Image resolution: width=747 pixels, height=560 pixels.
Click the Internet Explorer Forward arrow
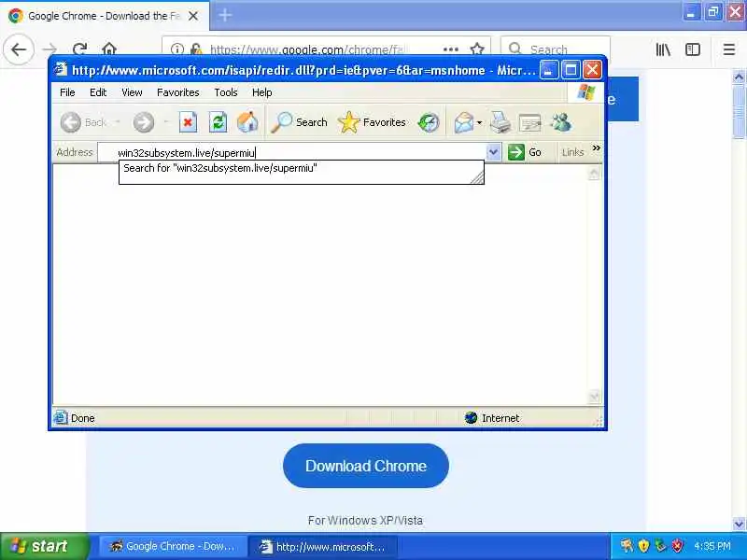tap(144, 122)
